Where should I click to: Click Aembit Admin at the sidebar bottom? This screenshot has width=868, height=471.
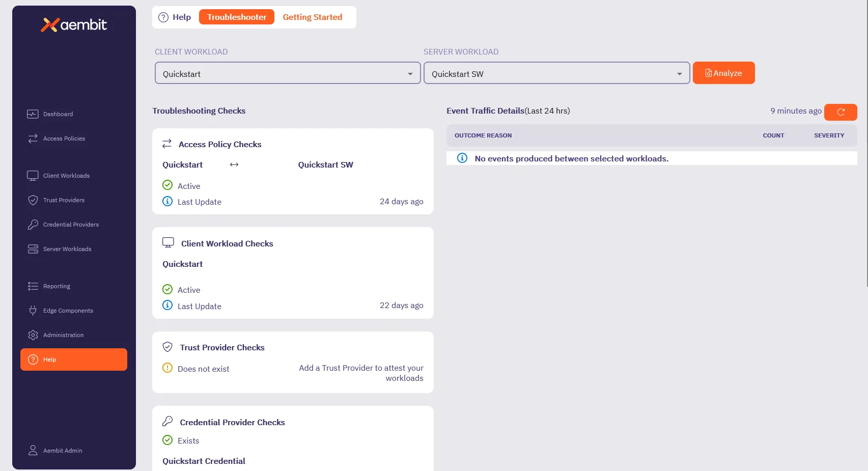click(63, 450)
